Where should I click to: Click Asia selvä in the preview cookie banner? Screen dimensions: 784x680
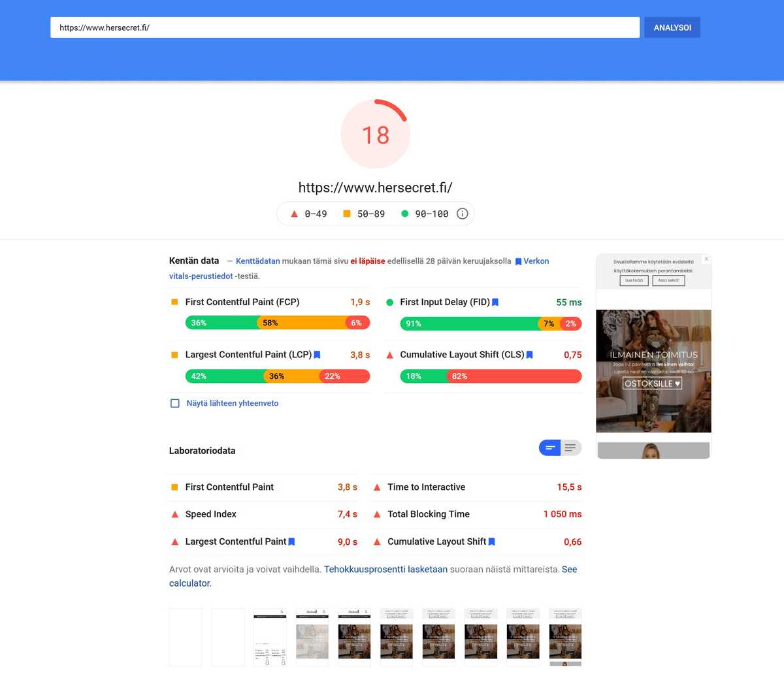coord(668,280)
